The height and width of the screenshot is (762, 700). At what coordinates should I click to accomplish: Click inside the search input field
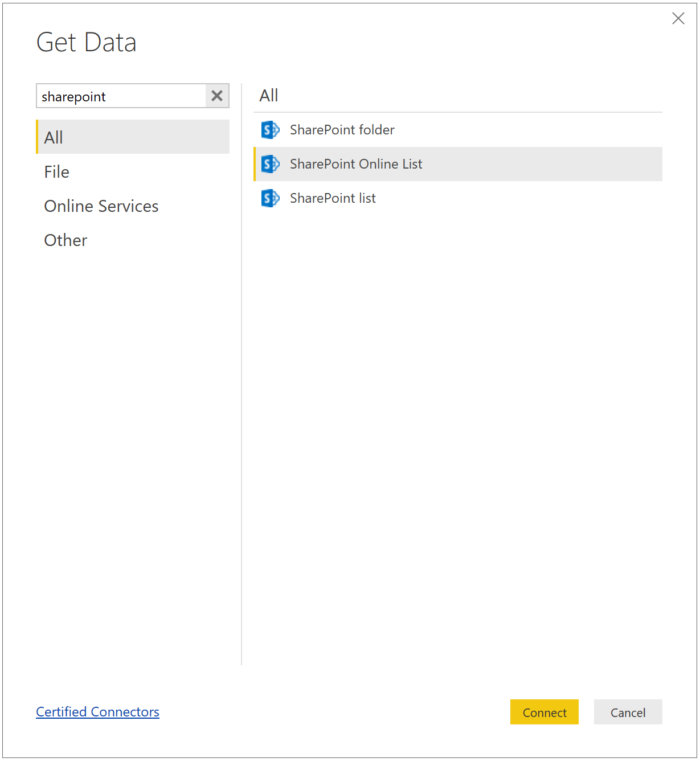pos(114,96)
